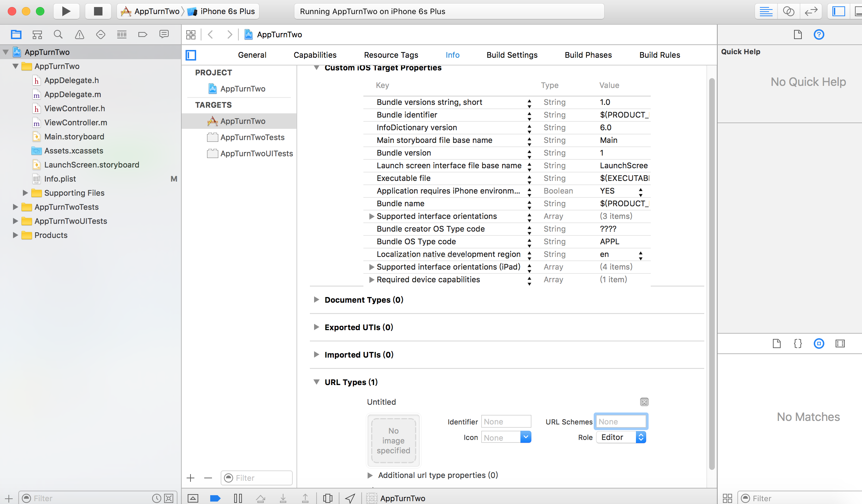Expand Supported interface orientations row
The image size is (862, 504).
[371, 216]
